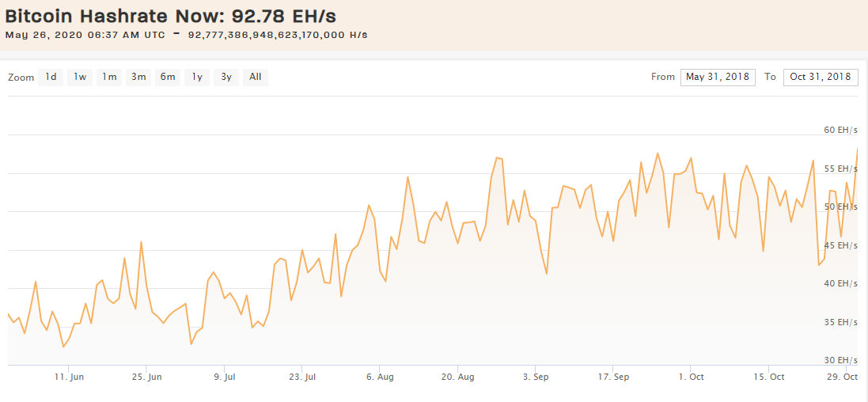Select the 1d zoom range
This screenshot has width=868, height=402.
click(x=51, y=77)
